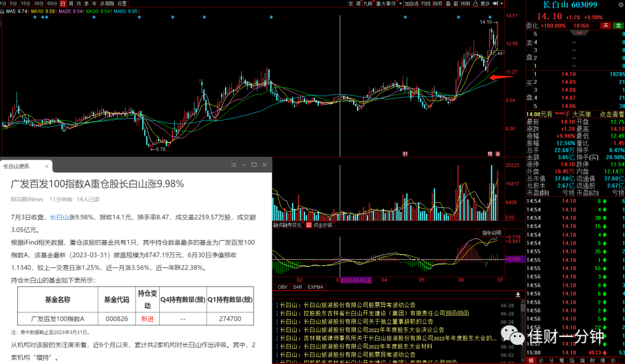The height and width of the screenshot is (364, 625).
Task: Click the purple MA20 indicator label
Action: pyautogui.click(x=71, y=12)
